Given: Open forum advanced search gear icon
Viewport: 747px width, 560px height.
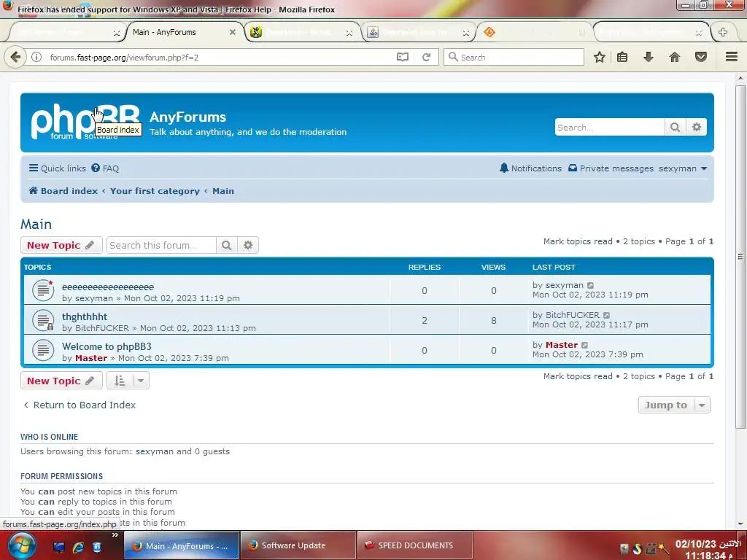Looking at the screenshot, I should tap(248, 245).
